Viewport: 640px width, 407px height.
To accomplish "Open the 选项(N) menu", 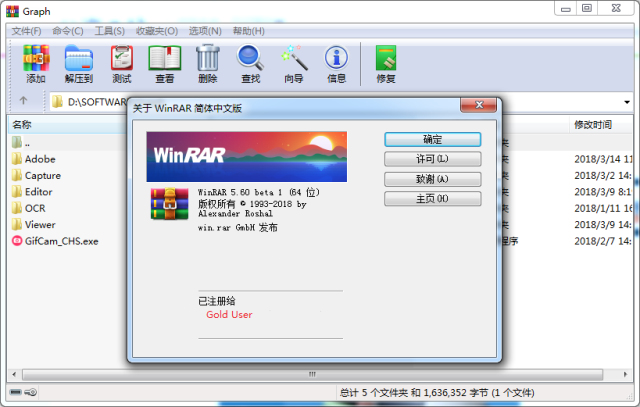I will coord(205,31).
